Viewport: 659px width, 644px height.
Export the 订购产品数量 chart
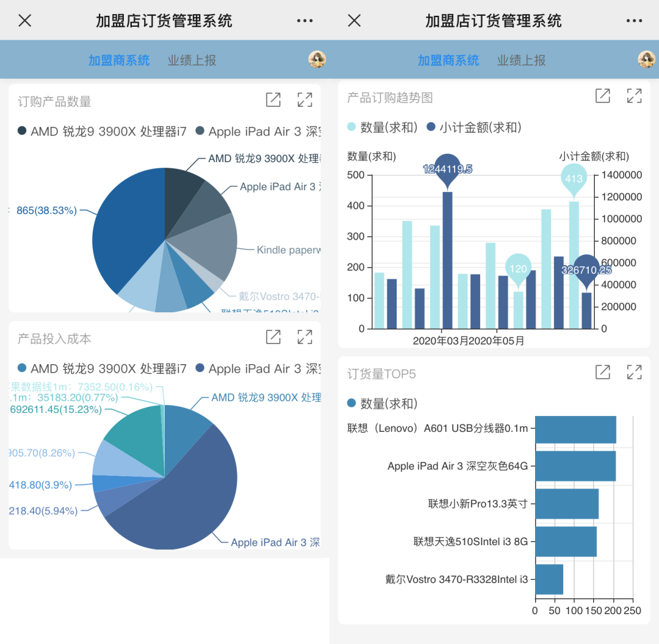(x=273, y=100)
